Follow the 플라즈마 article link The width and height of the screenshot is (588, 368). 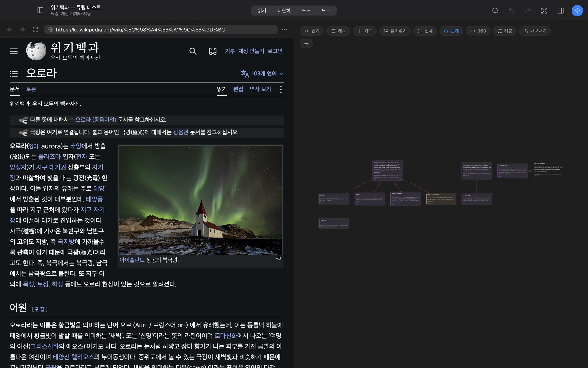[49, 157]
